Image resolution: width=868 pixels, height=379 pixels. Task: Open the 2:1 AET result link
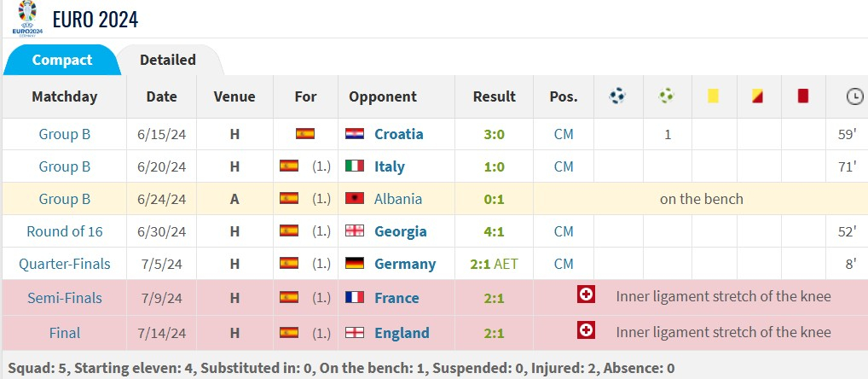tap(494, 264)
